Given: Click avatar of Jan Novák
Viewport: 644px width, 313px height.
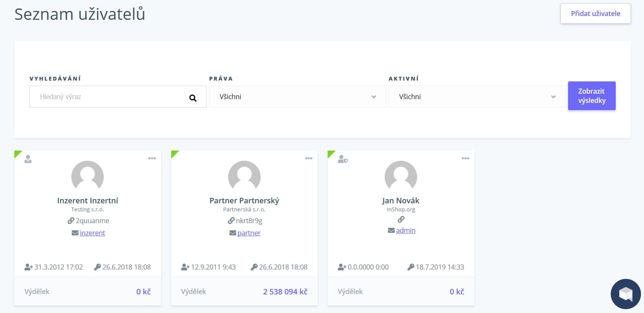Looking at the screenshot, I should pos(401,177).
